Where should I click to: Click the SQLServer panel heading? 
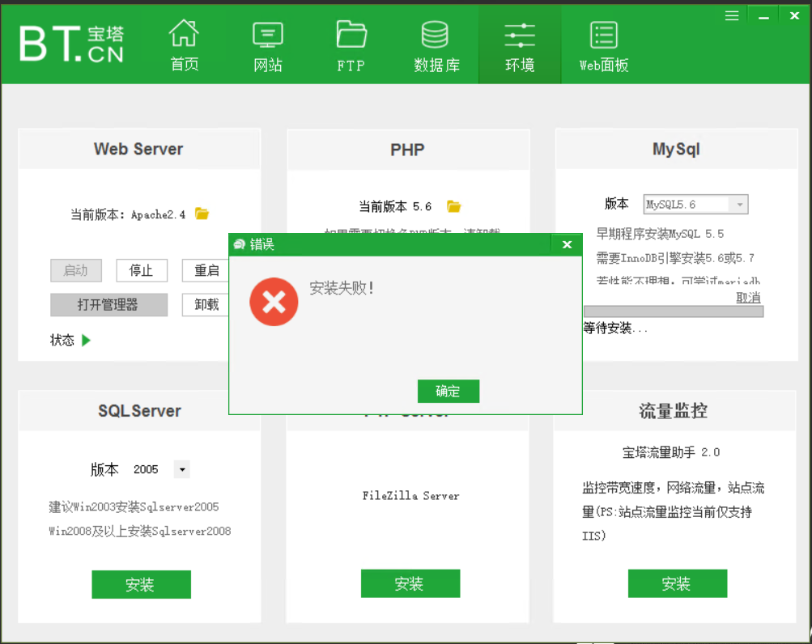(140, 411)
